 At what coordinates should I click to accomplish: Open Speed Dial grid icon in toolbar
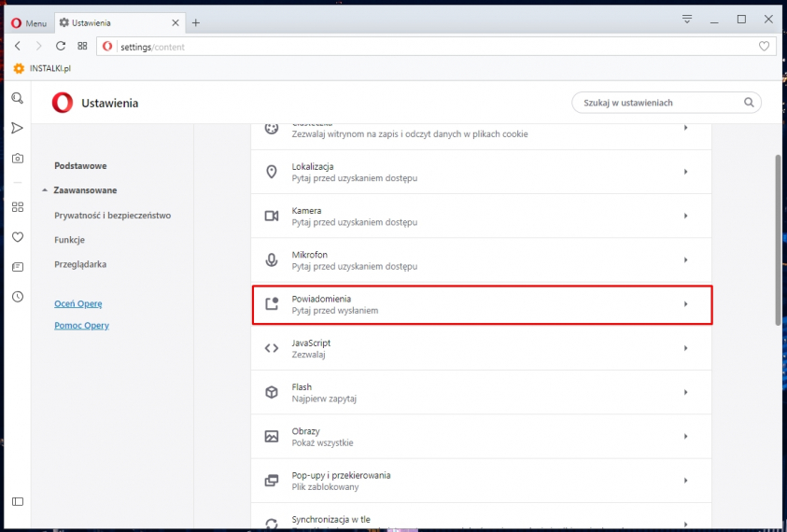coord(82,46)
